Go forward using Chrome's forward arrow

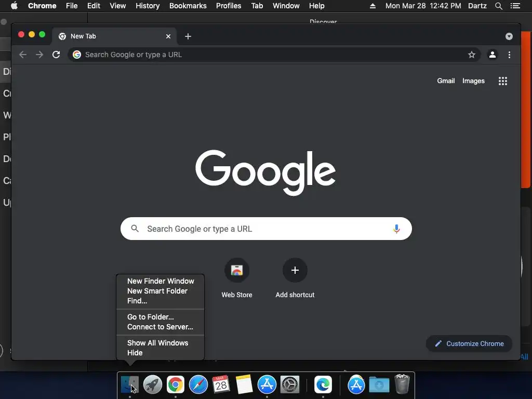[x=39, y=55]
